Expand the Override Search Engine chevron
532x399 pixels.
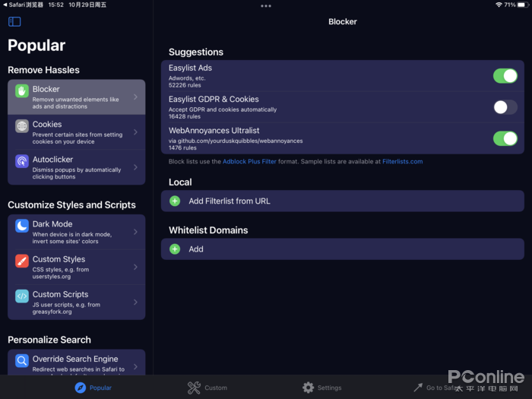click(x=136, y=366)
